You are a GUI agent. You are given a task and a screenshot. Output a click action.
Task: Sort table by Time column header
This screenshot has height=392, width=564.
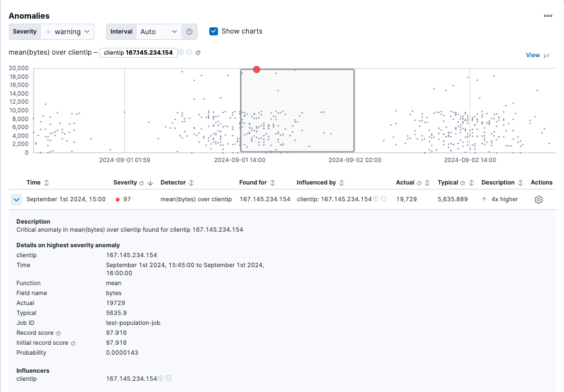tap(34, 183)
